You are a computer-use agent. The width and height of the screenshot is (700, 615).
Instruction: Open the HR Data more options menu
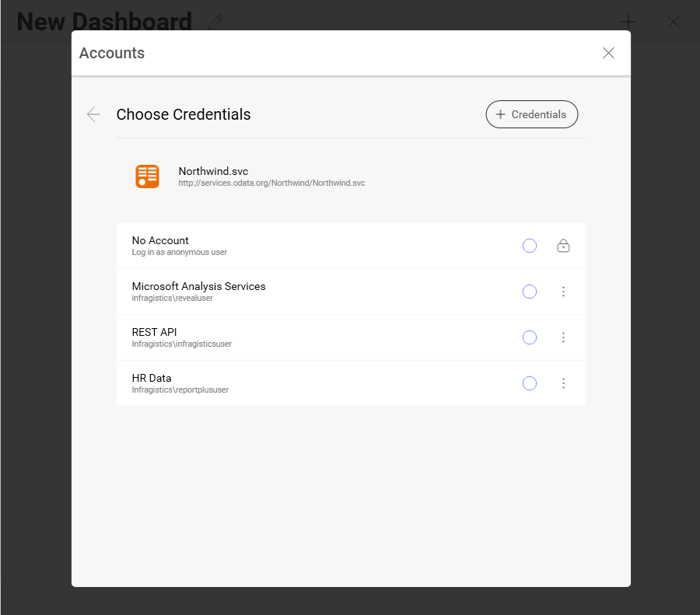563,383
